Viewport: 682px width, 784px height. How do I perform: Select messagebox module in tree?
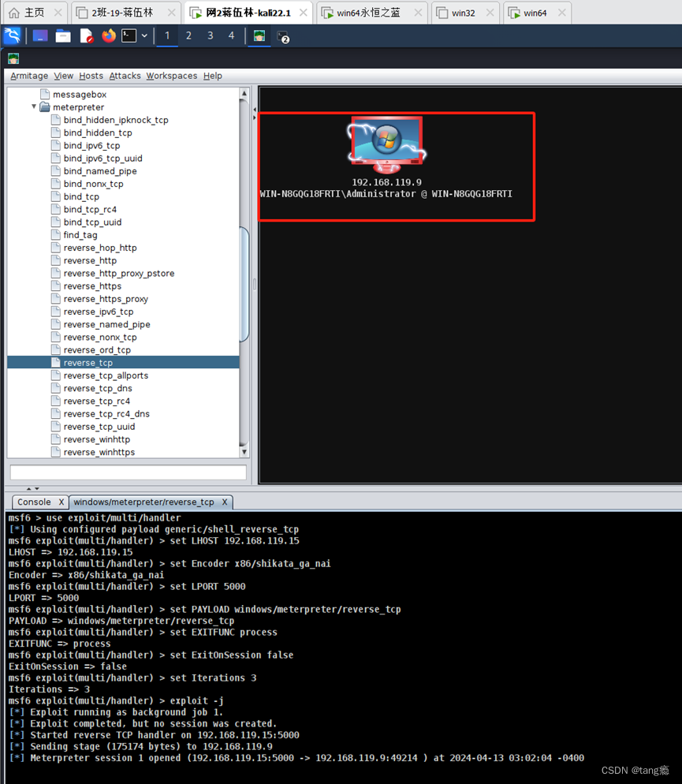coord(80,95)
